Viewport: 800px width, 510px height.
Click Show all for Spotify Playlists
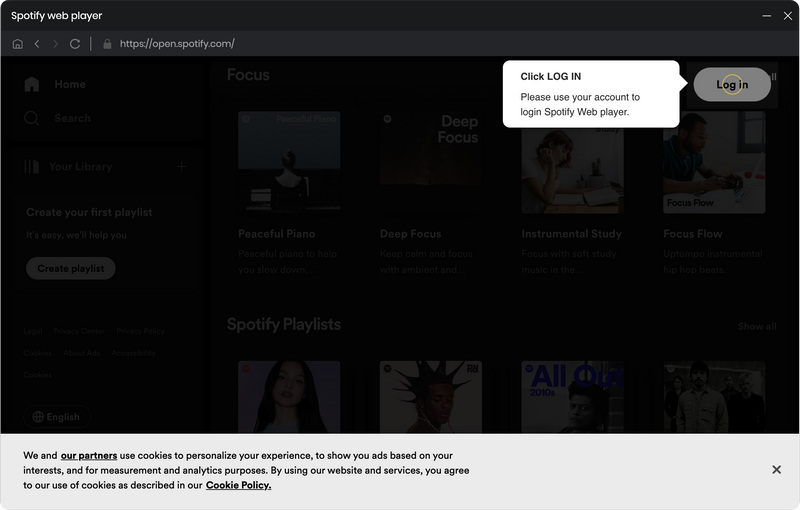pyautogui.click(x=757, y=326)
